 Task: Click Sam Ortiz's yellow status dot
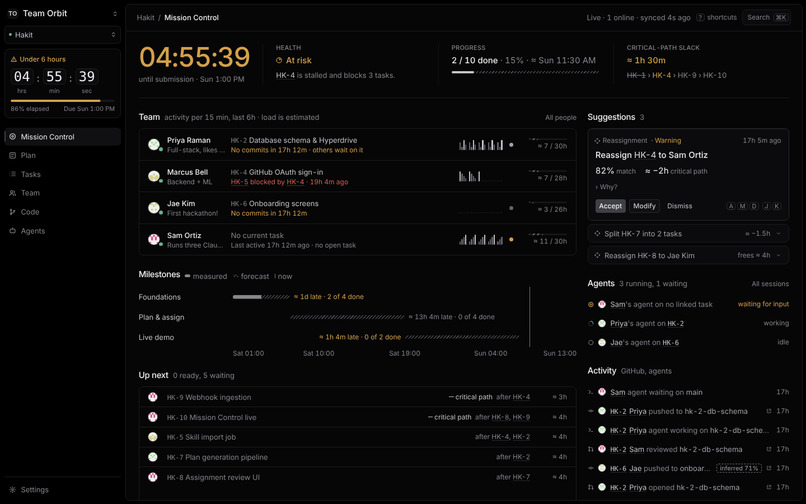click(511, 240)
